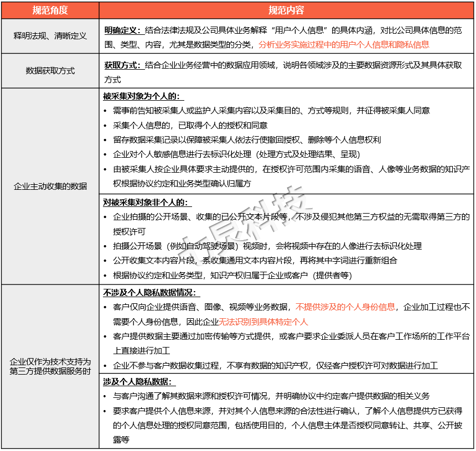
Task: Select the cell '释明法规、清晰定义'
Action: tap(50, 36)
